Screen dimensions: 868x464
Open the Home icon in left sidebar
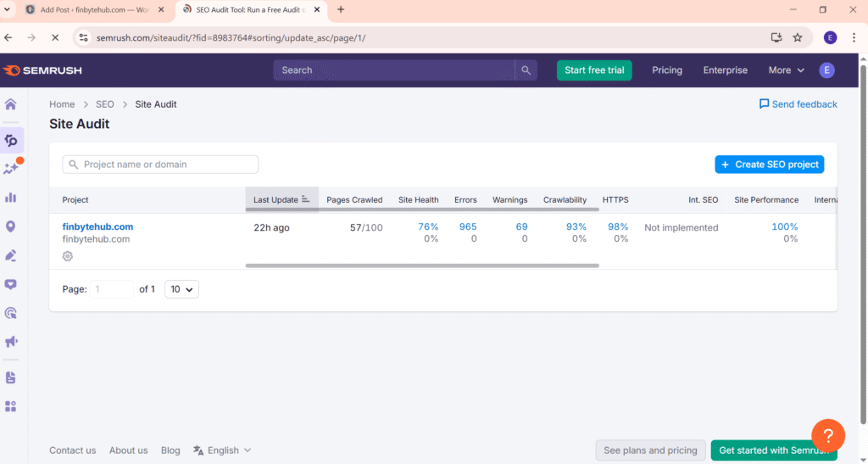(11, 104)
